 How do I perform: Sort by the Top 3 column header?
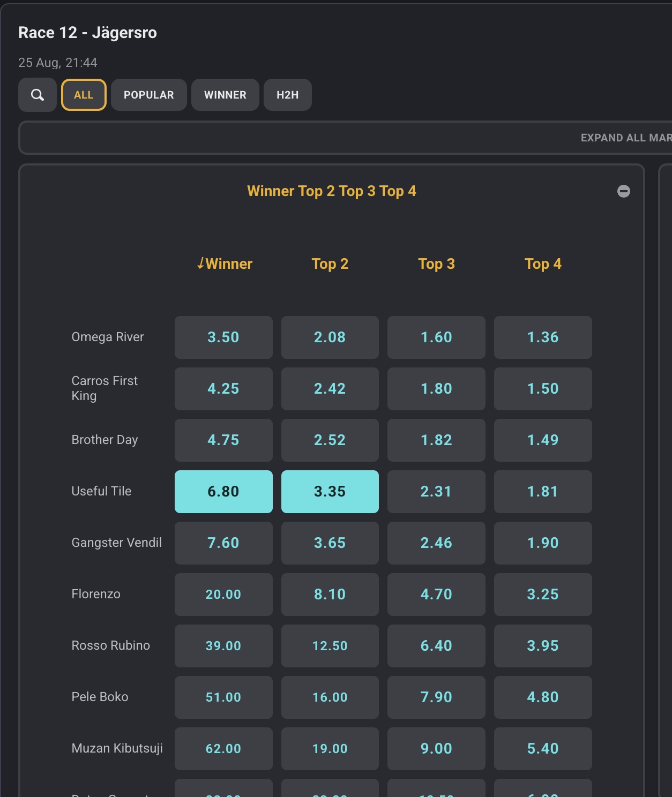click(436, 264)
